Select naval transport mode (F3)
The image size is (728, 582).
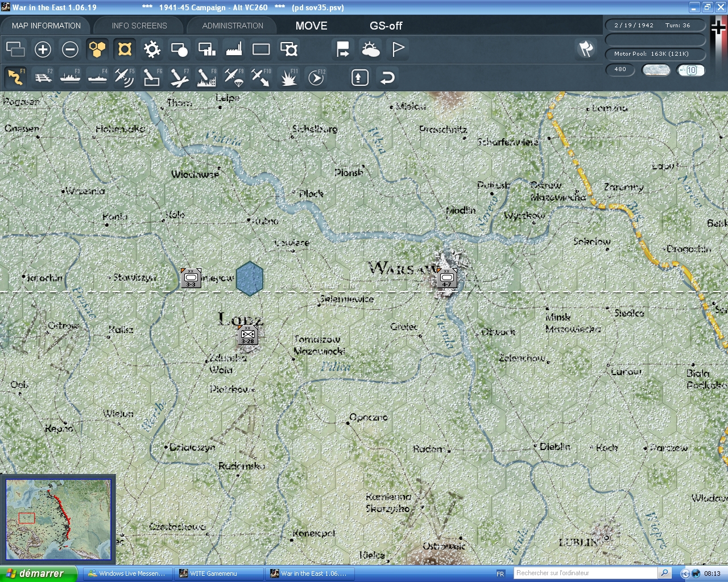pos(70,77)
